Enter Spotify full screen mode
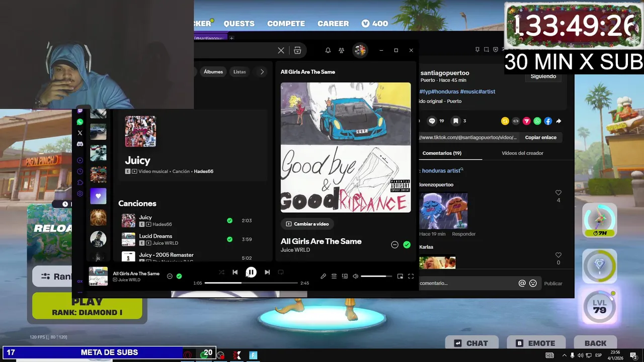 click(x=411, y=276)
